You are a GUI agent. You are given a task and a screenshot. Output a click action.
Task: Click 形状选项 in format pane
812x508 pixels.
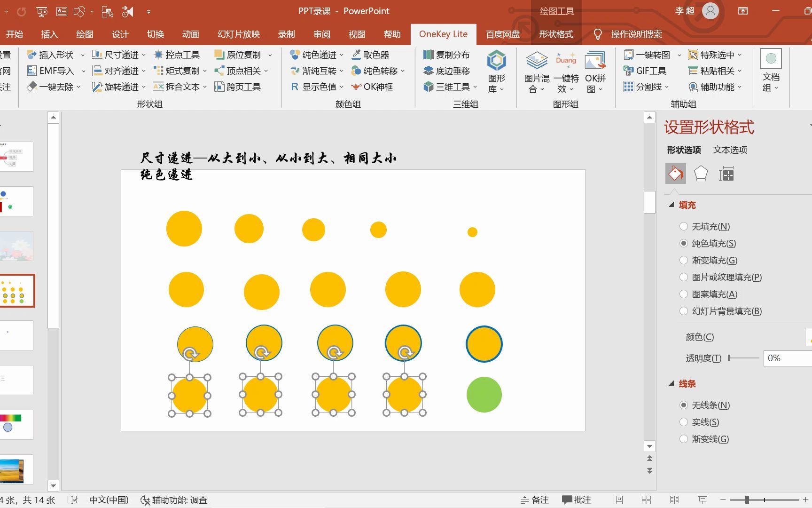click(684, 150)
